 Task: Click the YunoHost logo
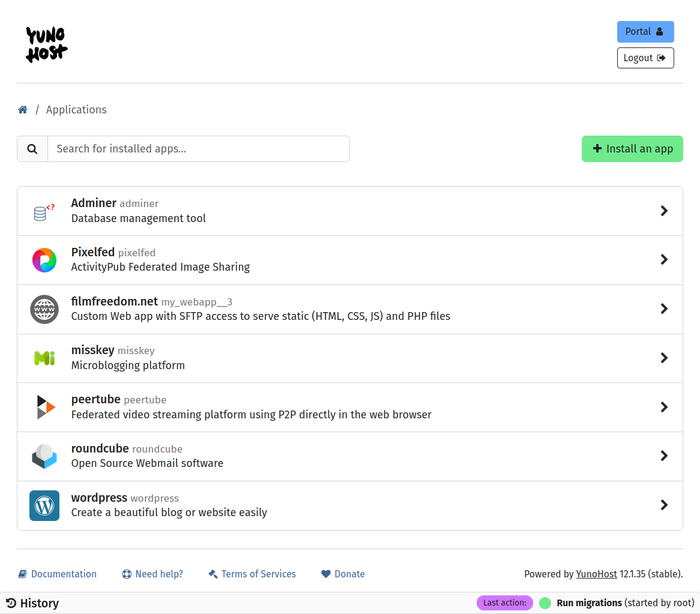[47, 44]
